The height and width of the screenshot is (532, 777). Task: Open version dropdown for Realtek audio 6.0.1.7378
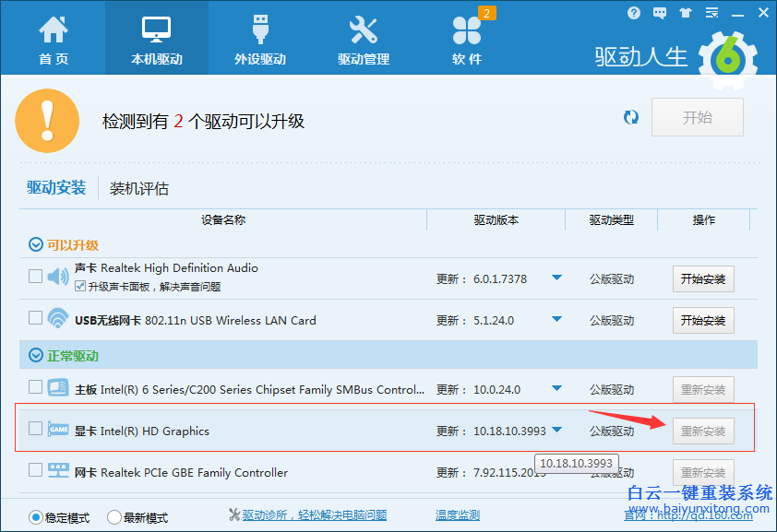click(x=556, y=278)
